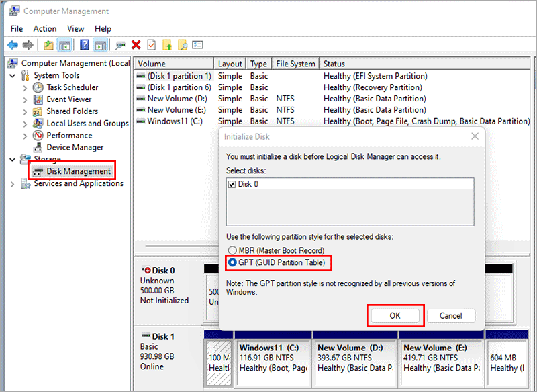Click the File System column header

[x=295, y=64]
